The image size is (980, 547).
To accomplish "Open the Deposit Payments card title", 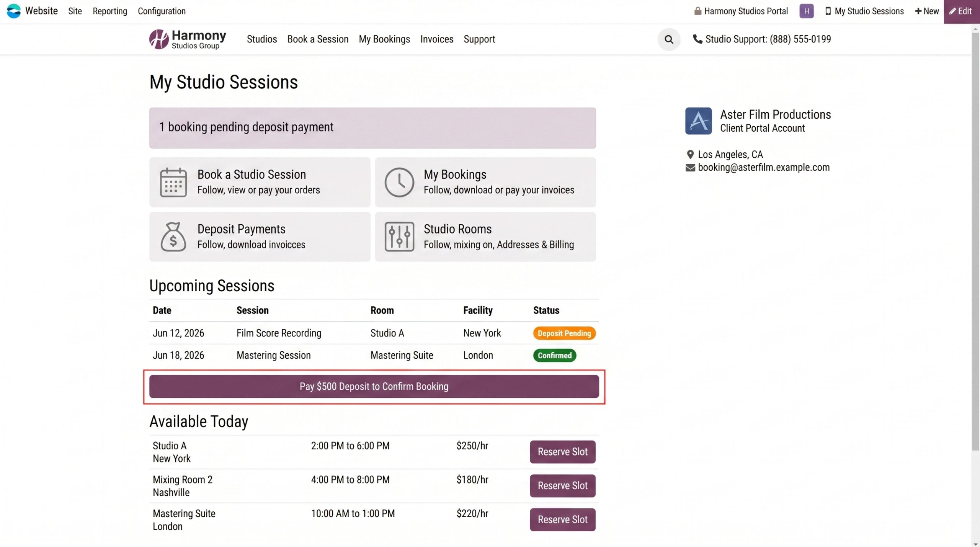I will click(x=241, y=229).
